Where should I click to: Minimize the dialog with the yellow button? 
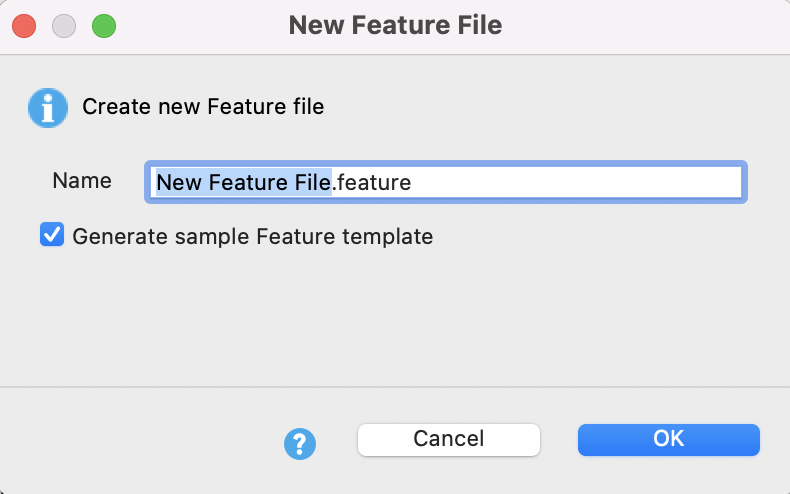[x=64, y=25]
